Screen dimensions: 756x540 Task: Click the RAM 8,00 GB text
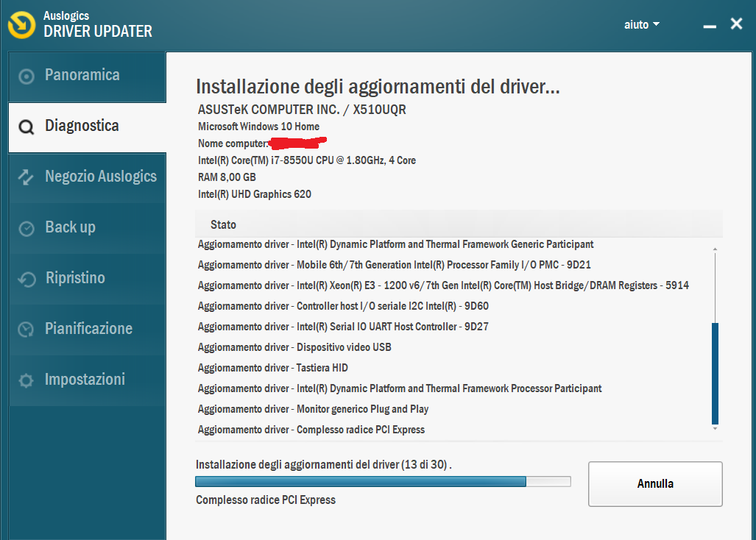coord(227,177)
